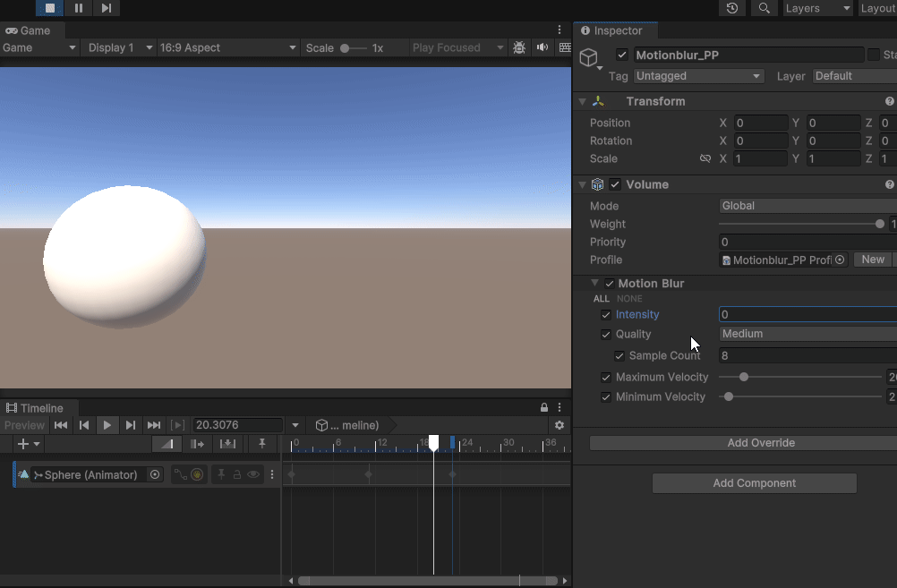897x588 pixels.
Task: Open the Timeline settings gear icon
Action: coord(559,425)
